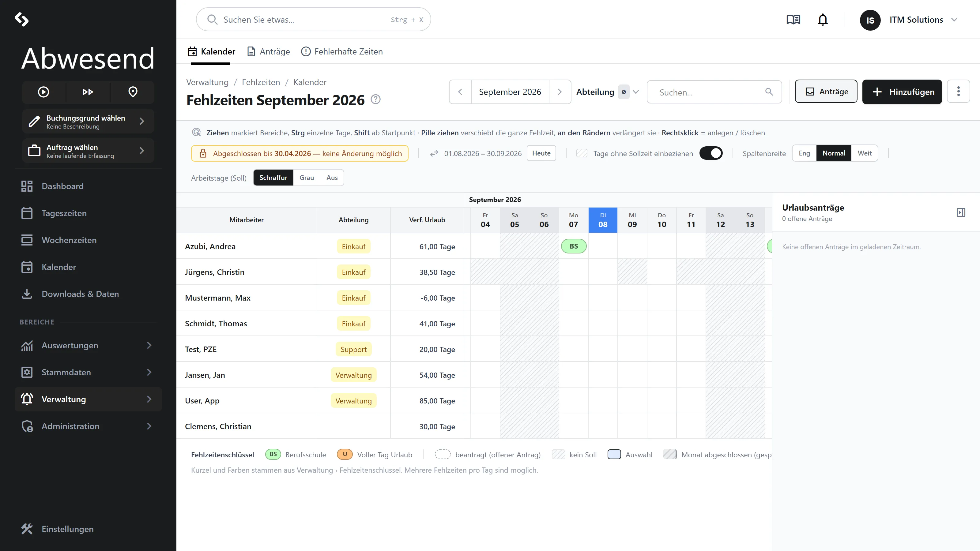Image resolution: width=980 pixels, height=551 pixels.
Task: Click the location pin icon
Action: [133, 92]
